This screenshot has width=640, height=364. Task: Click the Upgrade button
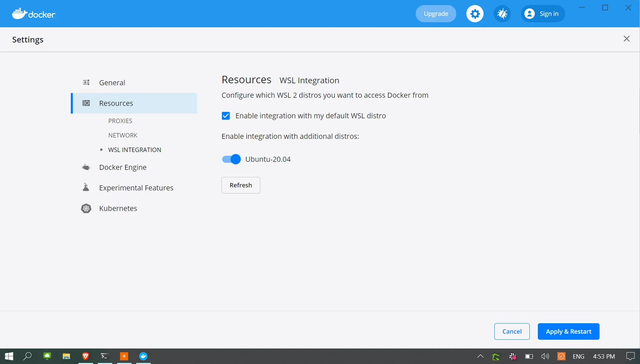[x=436, y=14]
